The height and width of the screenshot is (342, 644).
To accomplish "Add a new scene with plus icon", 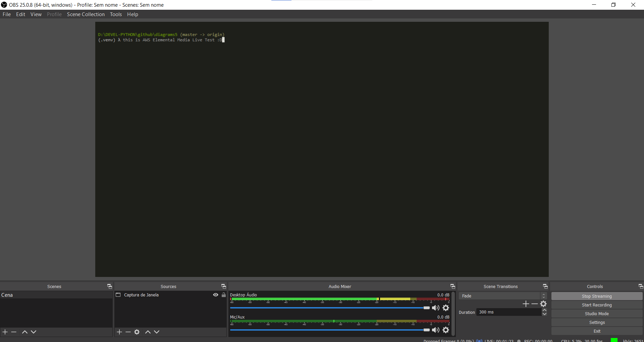I will pyautogui.click(x=5, y=332).
